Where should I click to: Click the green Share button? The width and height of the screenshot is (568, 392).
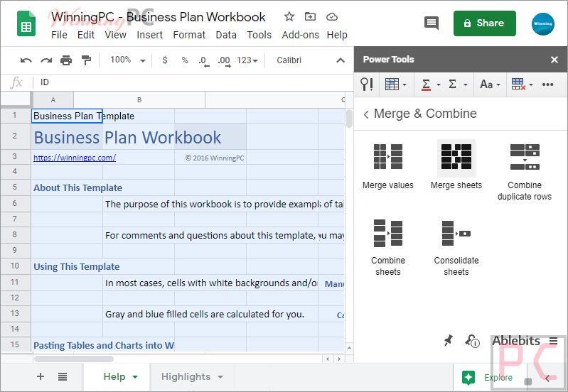[x=484, y=23]
